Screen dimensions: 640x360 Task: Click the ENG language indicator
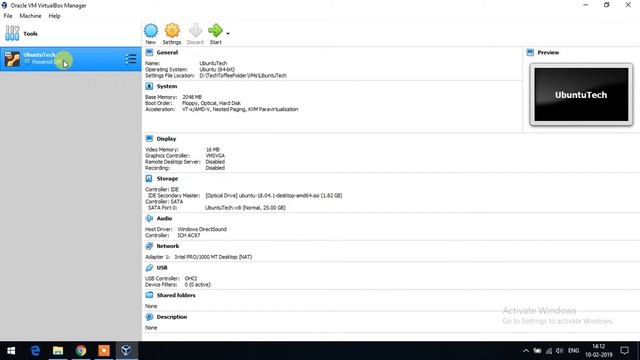(573, 351)
